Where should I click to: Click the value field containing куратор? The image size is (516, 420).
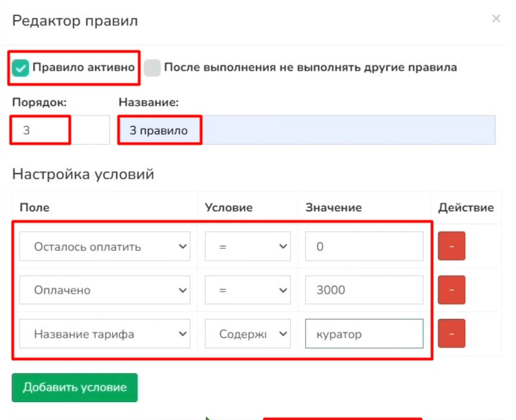364,333
